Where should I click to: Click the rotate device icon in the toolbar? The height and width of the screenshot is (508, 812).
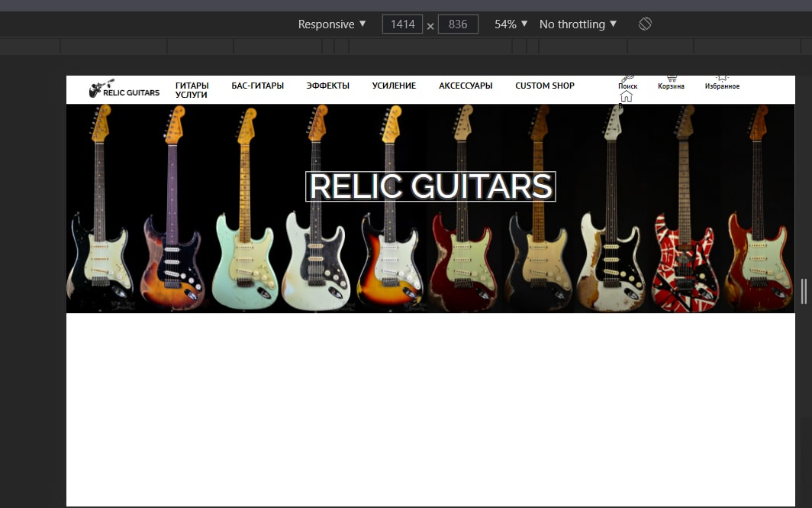645,24
